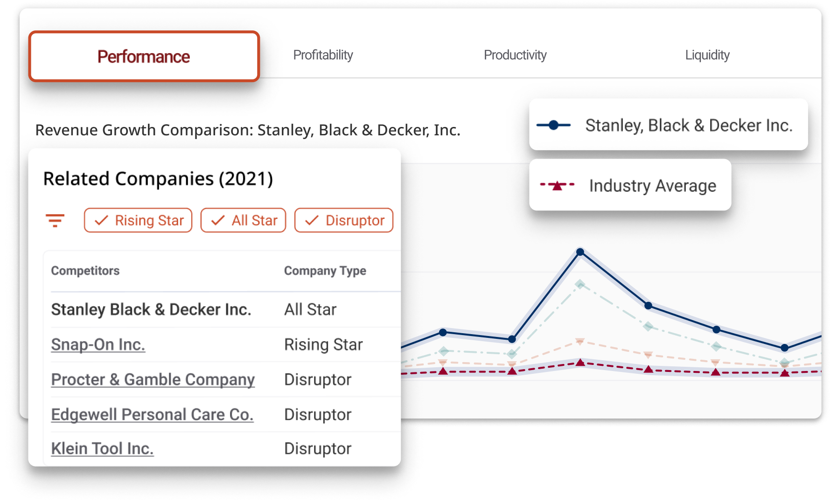The height and width of the screenshot is (504, 831).
Task: Click the Klein Tool Inc. link
Action: coord(102,448)
